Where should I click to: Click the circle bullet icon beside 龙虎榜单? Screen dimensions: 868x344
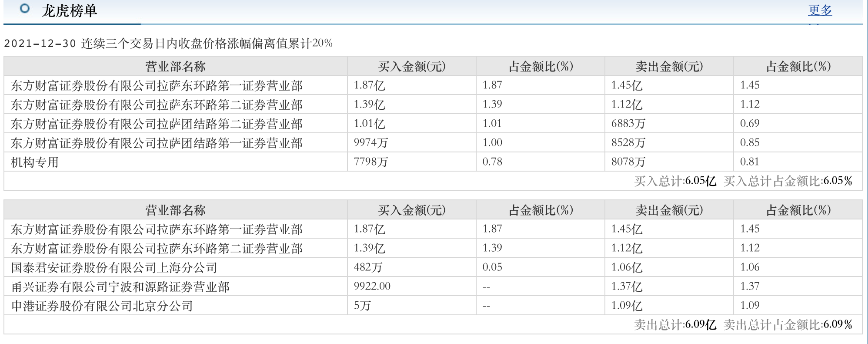click(x=25, y=9)
